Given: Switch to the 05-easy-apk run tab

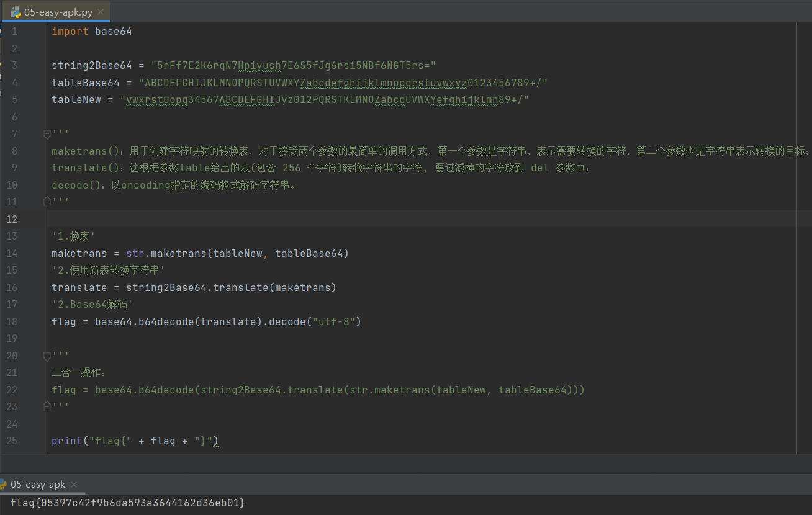Looking at the screenshot, I should 38,485.
